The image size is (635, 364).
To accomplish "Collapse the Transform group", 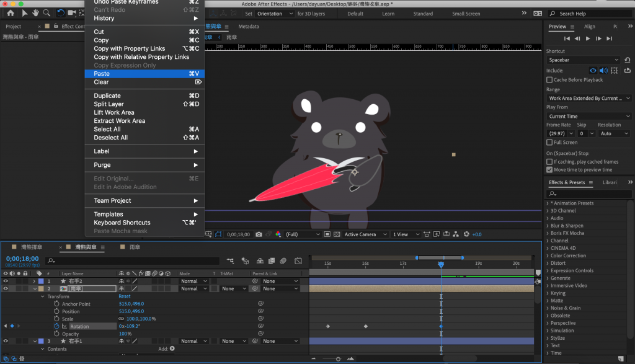I will (43, 296).
